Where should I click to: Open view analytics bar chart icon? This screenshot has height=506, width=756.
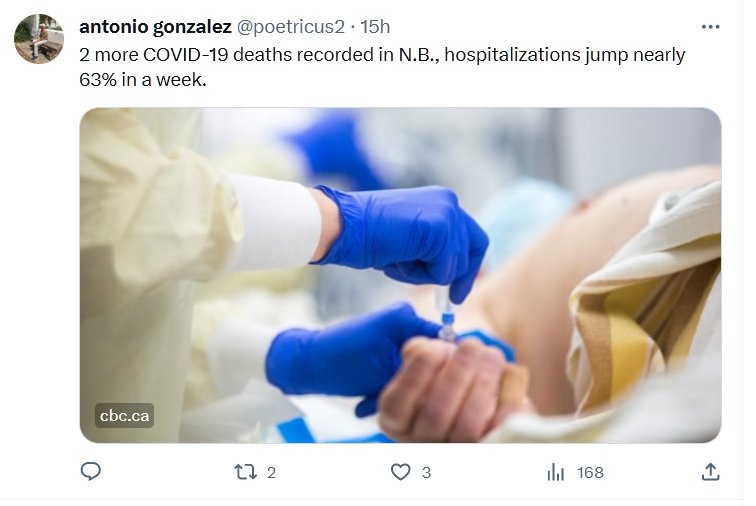556,472
